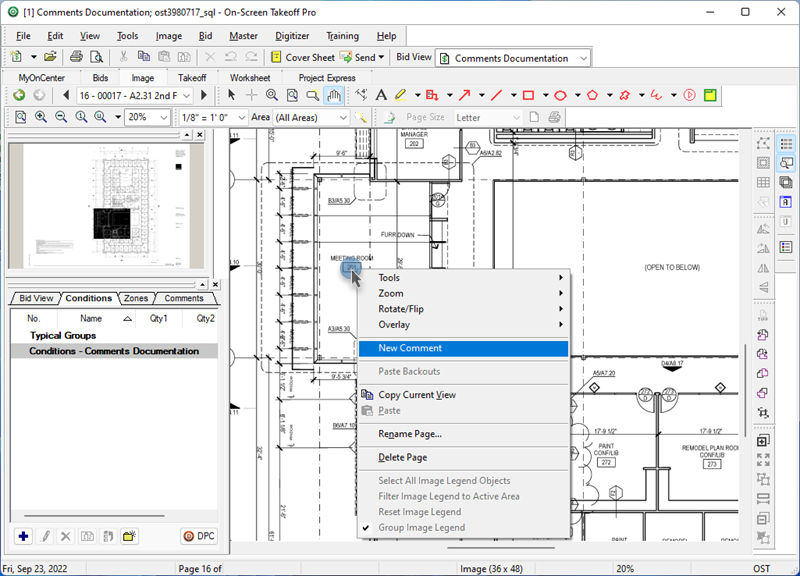Select the yellow Highlighter tool

click(401, 95)
